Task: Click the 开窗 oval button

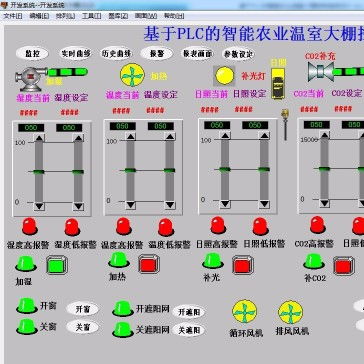Action: [x=82, y=309]
